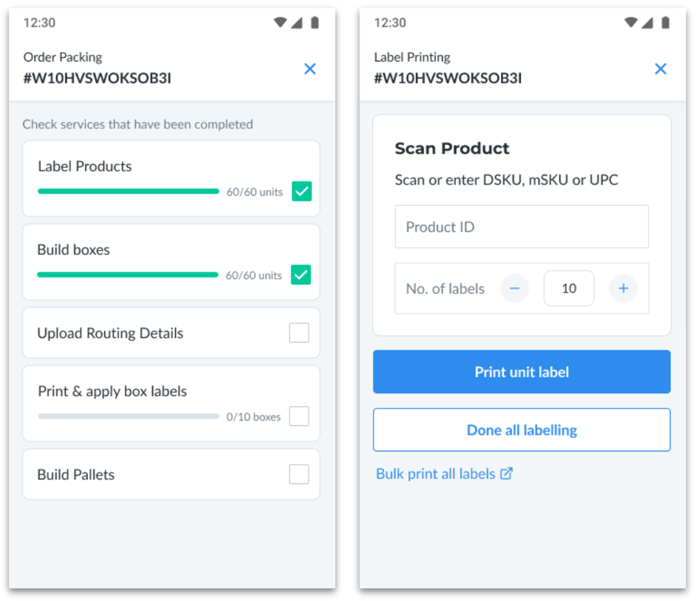Check the Upload Routing Details box
The width and height of the screenshot is (700, 601).
(x=299, y=332)
